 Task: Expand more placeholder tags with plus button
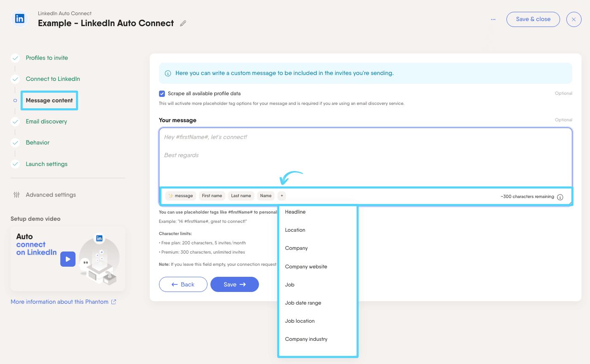(282, 195)
